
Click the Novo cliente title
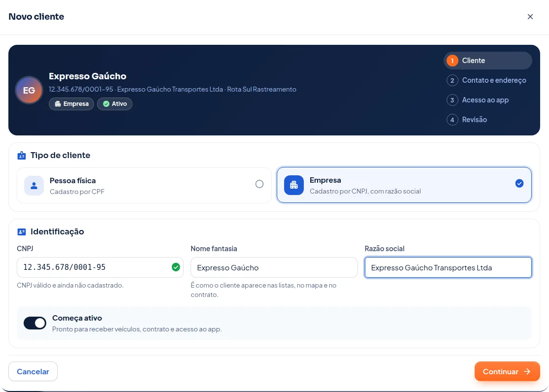36,16
